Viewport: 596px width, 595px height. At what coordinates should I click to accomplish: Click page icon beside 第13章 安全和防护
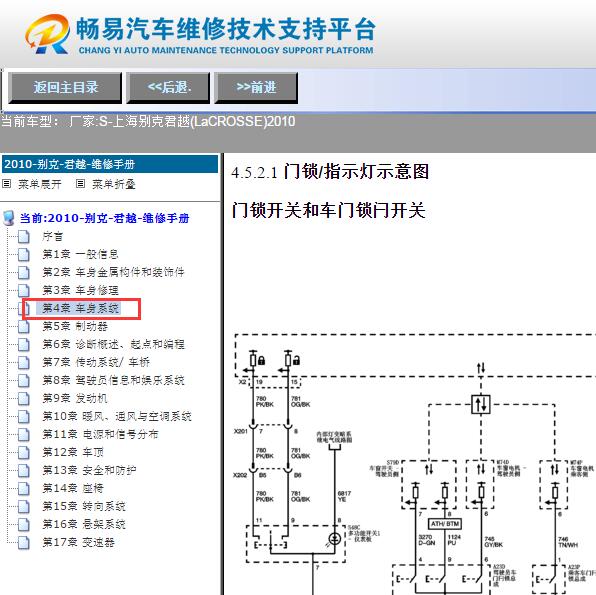pyautogui.click(x=24, y=470)
